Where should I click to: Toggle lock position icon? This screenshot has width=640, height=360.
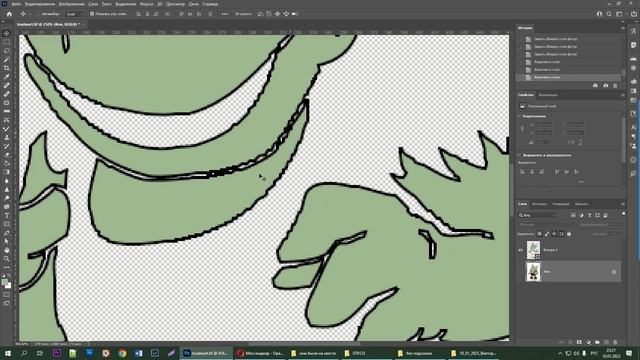pos(554,234)
